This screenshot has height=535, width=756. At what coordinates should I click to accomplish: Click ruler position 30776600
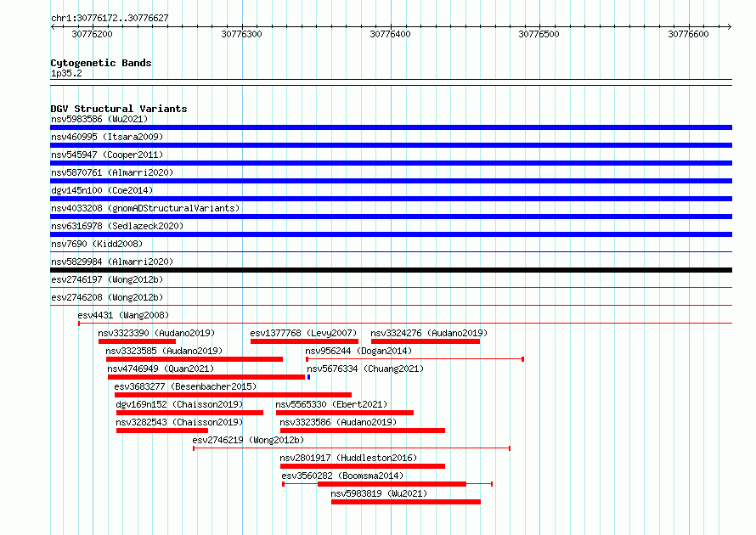click(689, 34)
